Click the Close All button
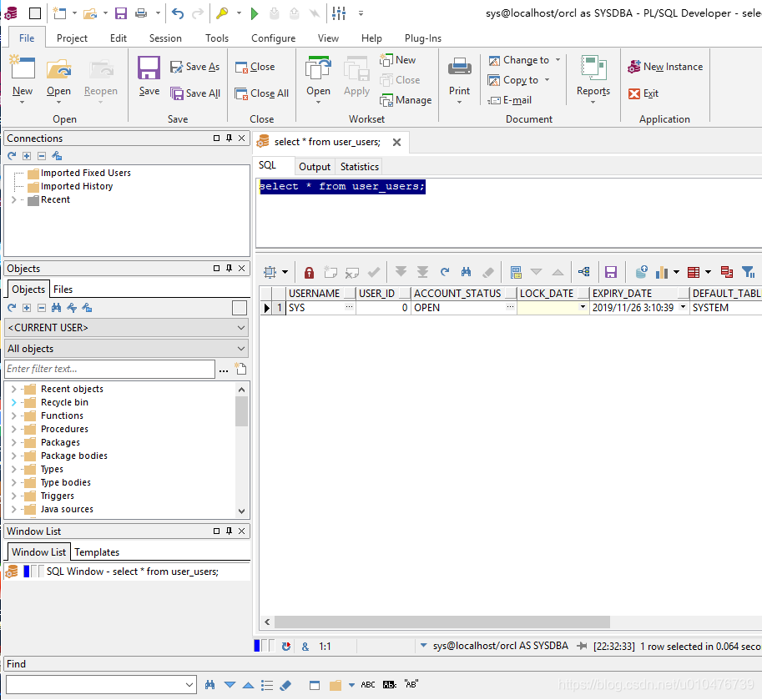This screenshot has width=762, height=700. pyautogui.click(x=261, y=93)
